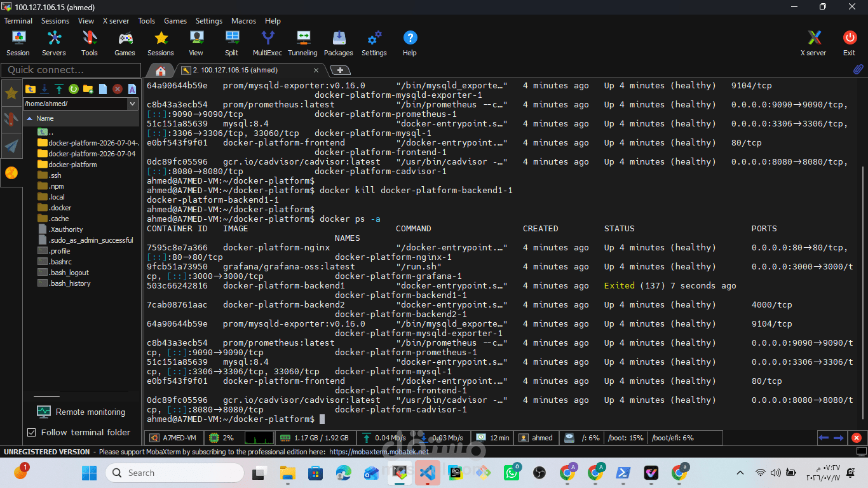The width and height of the screenshot is (868, 488).
Task: Open the Tools toolbar icon
Action: 90,43
